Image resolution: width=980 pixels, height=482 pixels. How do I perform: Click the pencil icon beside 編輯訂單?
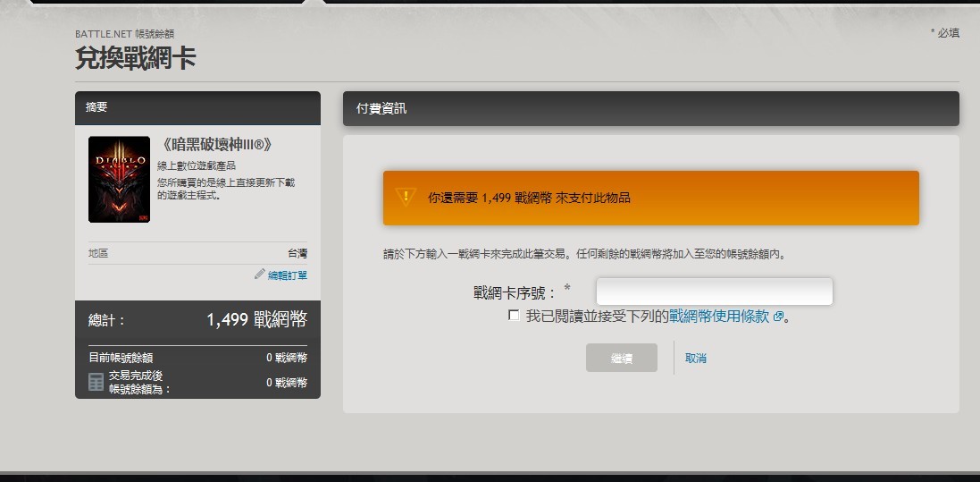click(x=260, y=275)
